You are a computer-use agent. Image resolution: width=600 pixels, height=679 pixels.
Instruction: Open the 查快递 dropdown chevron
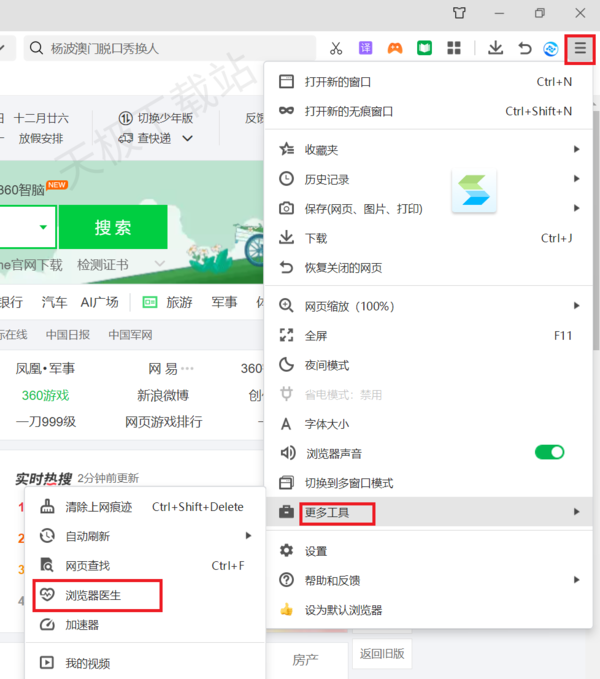[188, 139]
